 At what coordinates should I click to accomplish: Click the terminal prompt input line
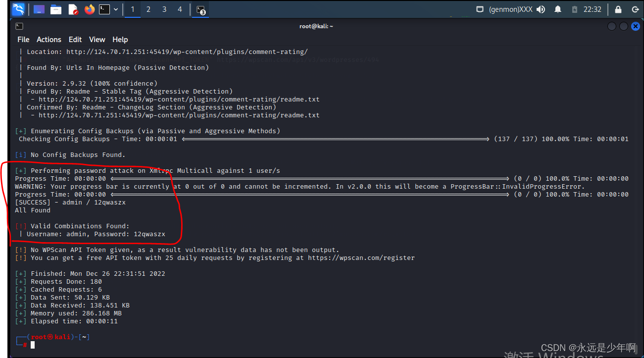point(33,345)
